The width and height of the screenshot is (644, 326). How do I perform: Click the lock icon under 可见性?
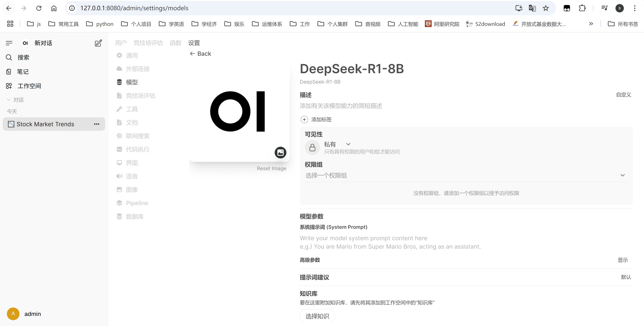[312, 147]
